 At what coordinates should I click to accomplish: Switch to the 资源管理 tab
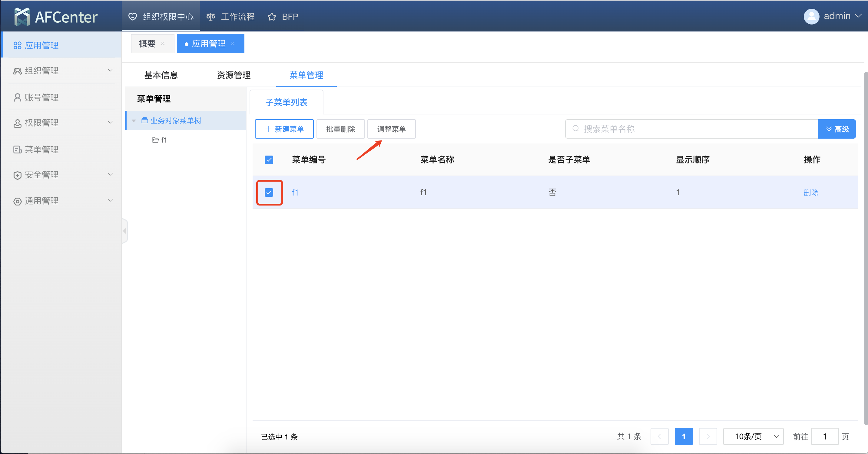pyautogui.click(x=234, y=75)
